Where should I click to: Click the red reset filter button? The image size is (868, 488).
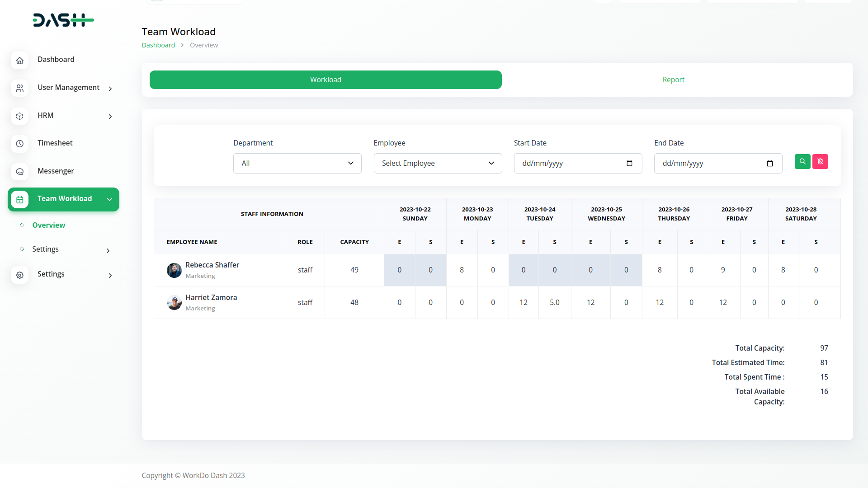click(820, 161)
